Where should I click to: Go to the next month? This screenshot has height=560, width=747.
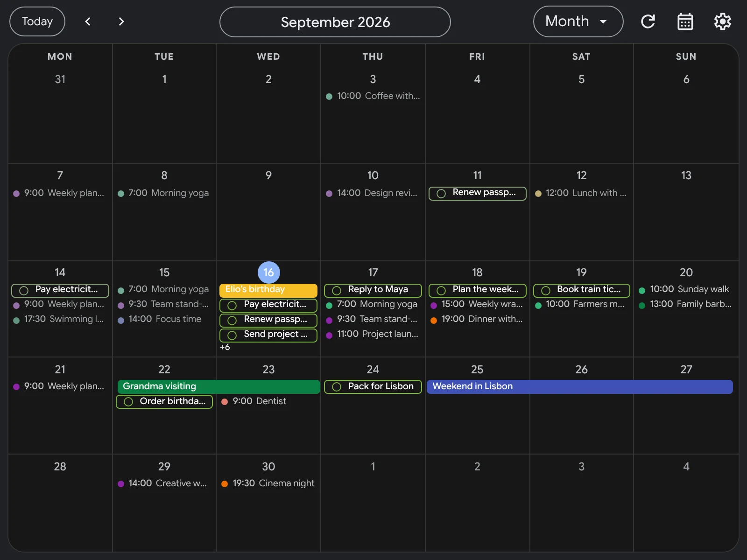[121, 21]
